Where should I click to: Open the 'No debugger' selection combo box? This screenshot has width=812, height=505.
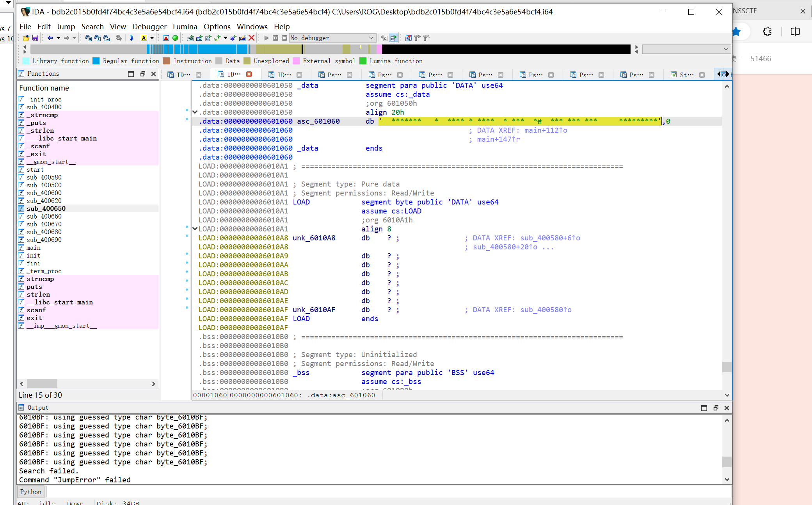(332, 38)
